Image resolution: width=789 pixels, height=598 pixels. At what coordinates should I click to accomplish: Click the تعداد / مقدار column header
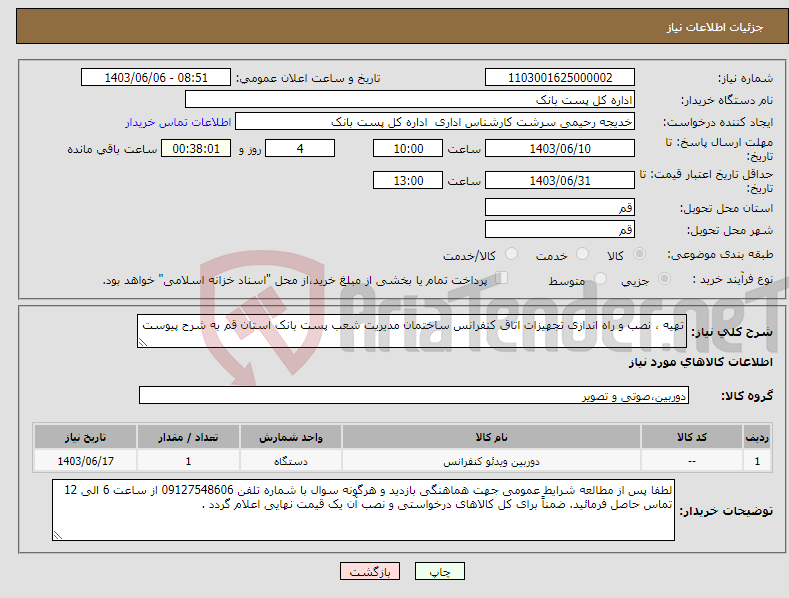tap(188, 437)
